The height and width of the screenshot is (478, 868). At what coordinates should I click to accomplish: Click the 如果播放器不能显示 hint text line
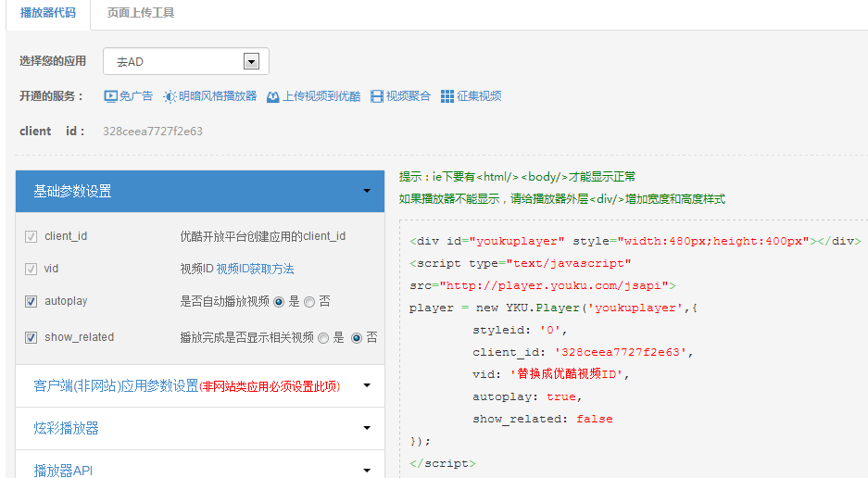point(562,199)
